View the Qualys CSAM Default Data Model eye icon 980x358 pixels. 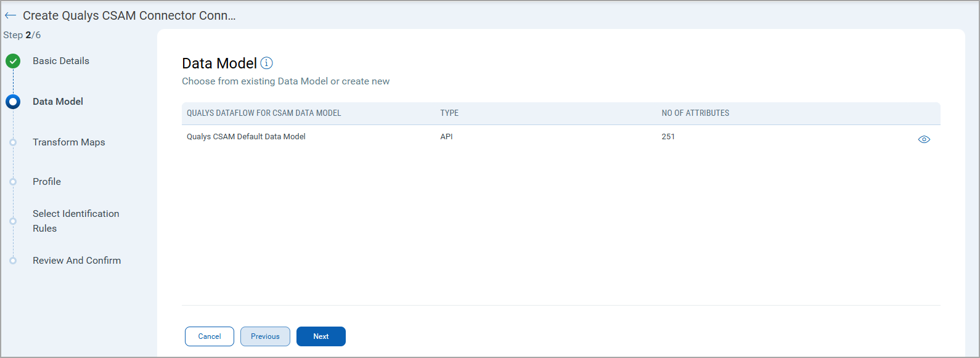(x=924, y=139)
